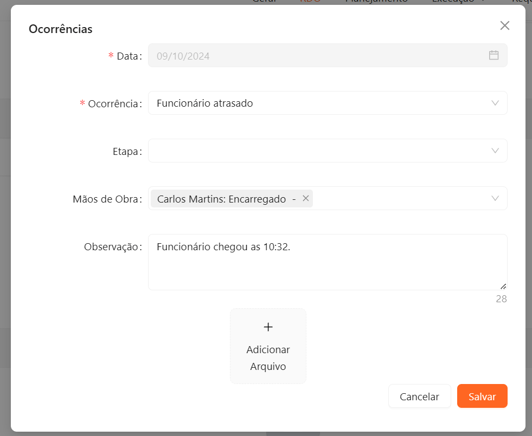The image size is (532, 436).
Task: Click the plus icon to add file
Action: tap(268, 327)
